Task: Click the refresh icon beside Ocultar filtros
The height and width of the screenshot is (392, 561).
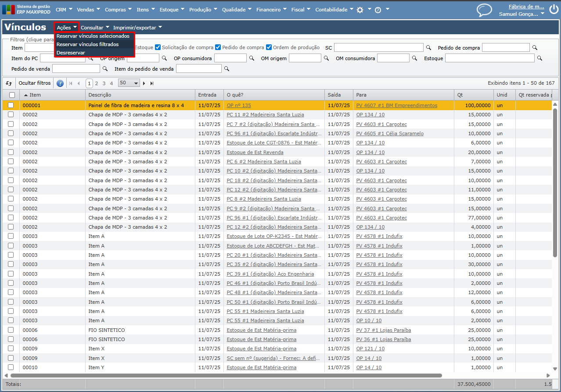Action: coord(8,83)
